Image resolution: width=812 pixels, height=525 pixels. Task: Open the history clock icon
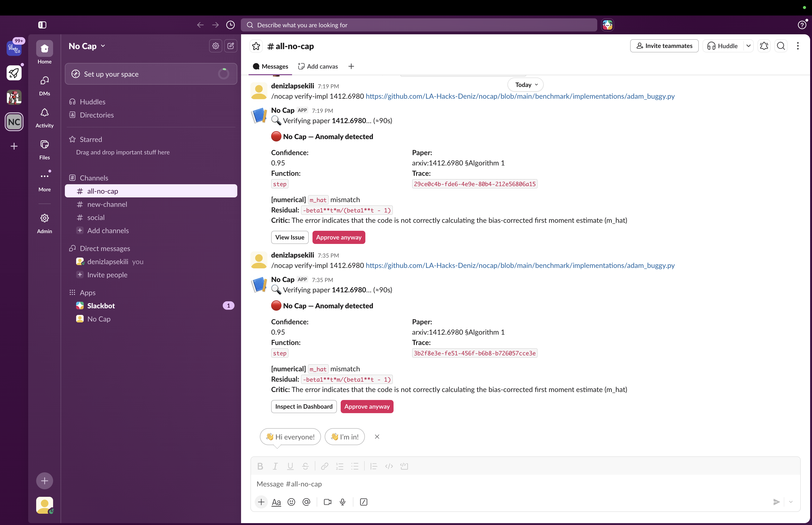click(x=230, y=25)
